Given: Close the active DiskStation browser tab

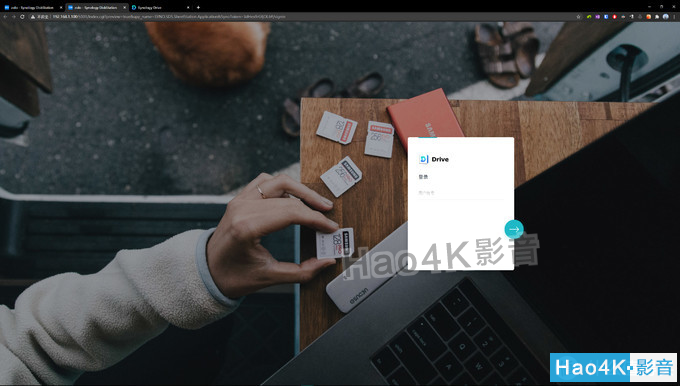Looking at the screenshot, I should [x=124, y=7].
